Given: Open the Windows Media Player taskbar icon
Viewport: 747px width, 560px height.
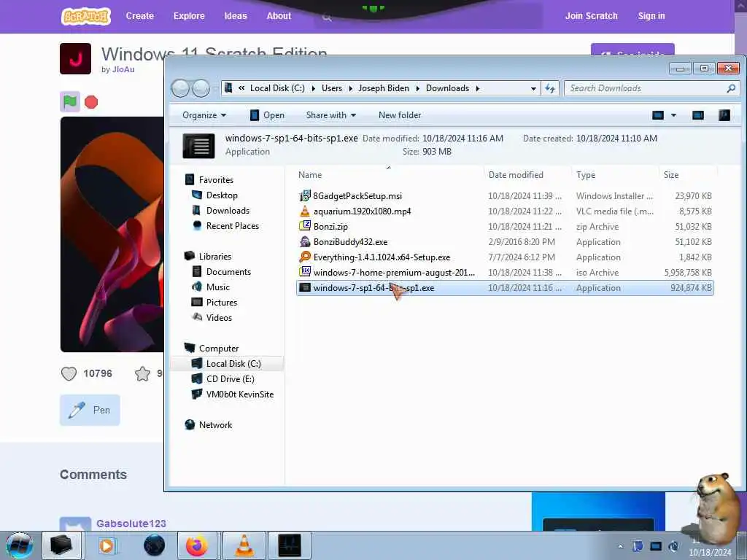Looking at the screenshot, I should [x=107, y=545].
